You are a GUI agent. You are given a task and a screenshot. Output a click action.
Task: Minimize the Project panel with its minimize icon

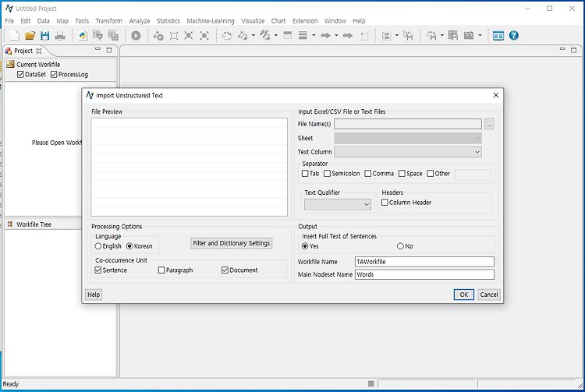tap(97, 49)
